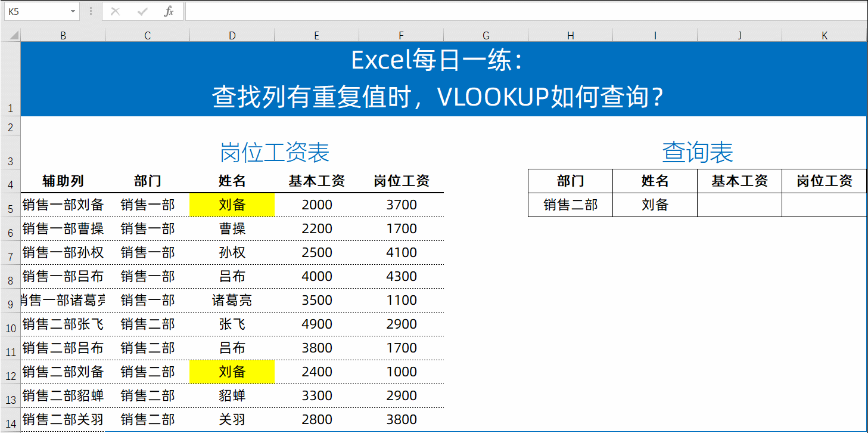Select column B header
This screenshot has height=433, width=868.
point(63,36)
